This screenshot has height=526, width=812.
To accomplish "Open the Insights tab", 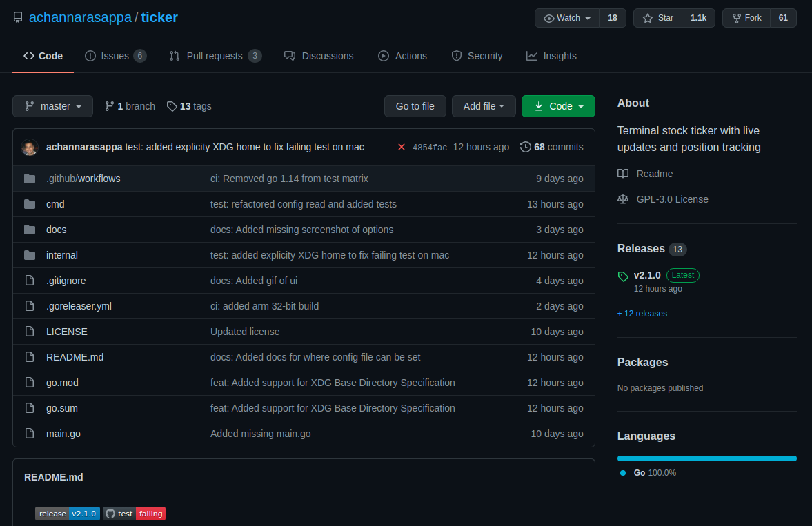I will click(551, 56).
